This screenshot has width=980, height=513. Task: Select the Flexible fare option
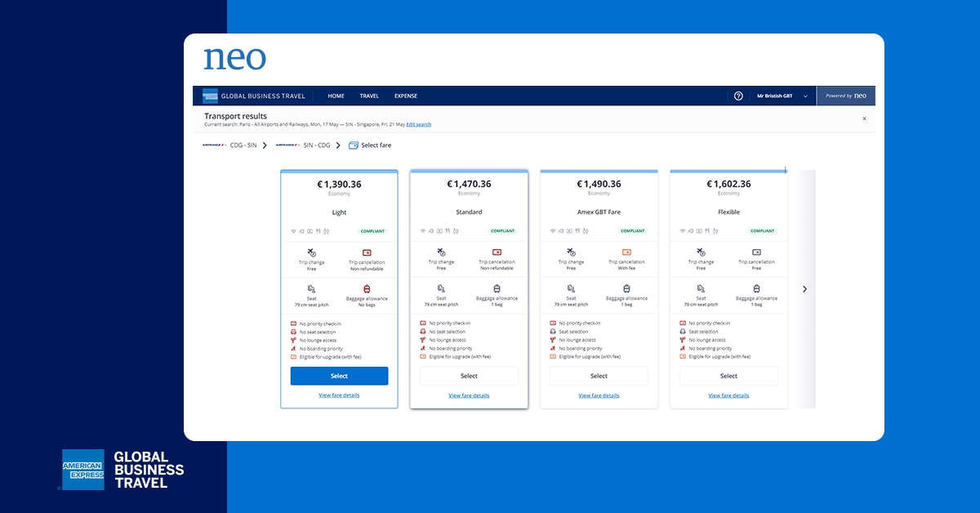(x=728, y=376)
